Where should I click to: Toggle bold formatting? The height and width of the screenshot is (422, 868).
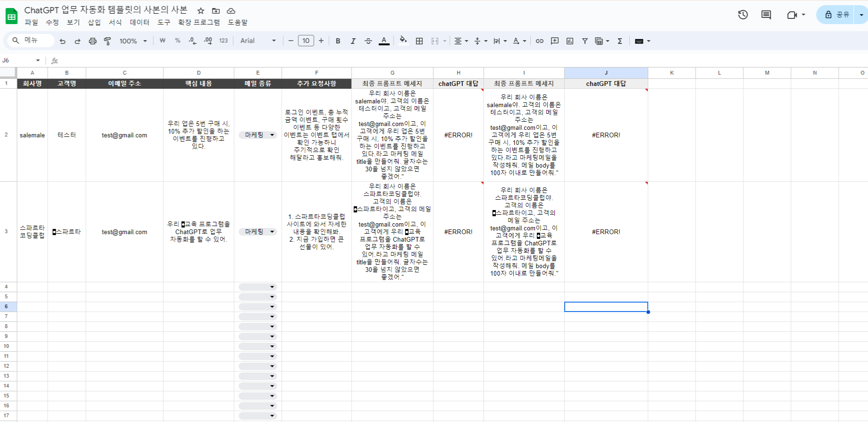pyautogui.click(x=338, y=41)
